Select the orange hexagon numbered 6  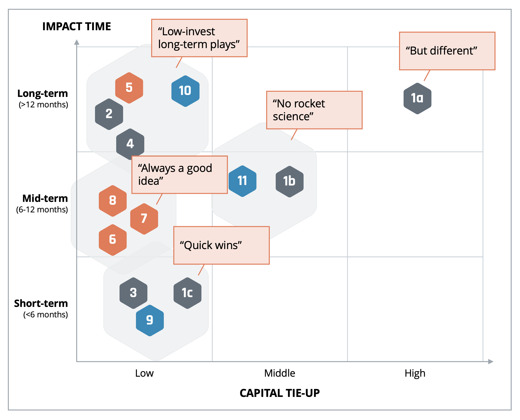(x=113, y=240)
